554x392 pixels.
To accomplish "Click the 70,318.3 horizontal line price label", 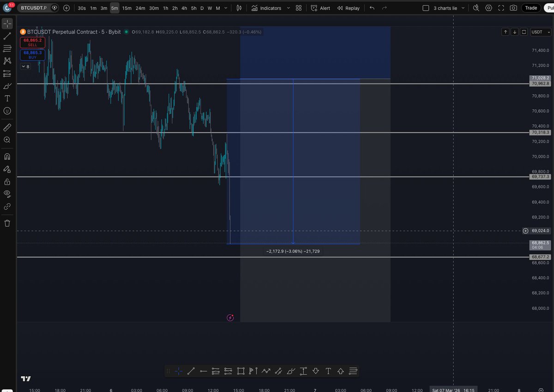I will [541, 132].
